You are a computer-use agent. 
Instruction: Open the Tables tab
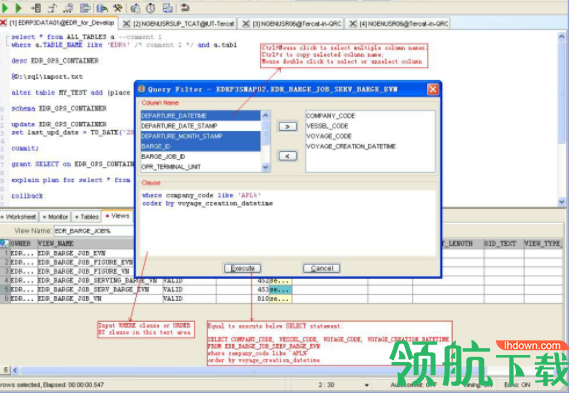[87, 217]
